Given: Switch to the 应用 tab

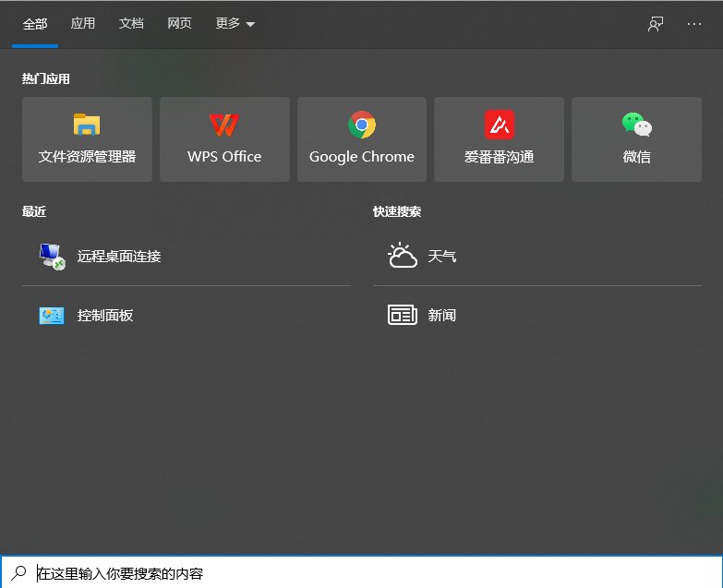Looking at the screenshot, I should click(x=83, y=23).
